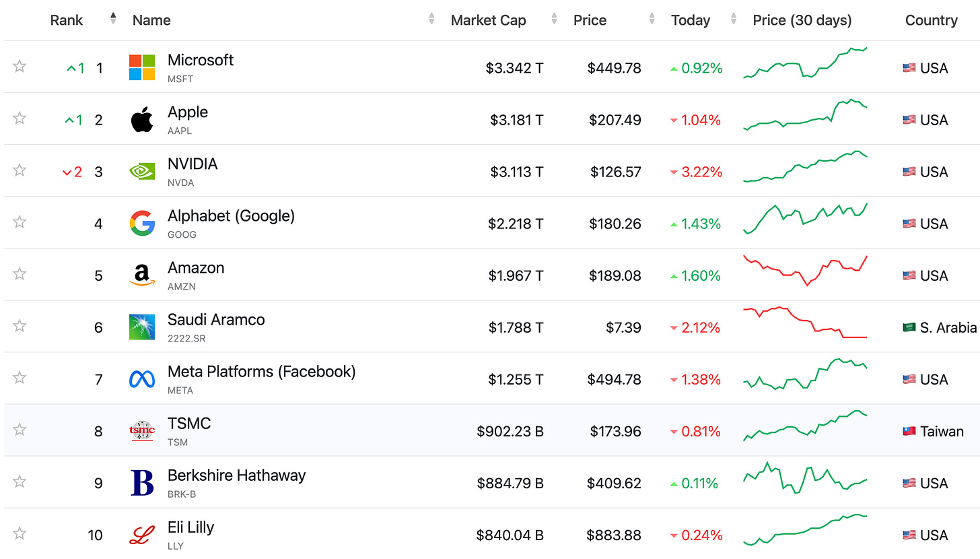
Task: Open Microsoft's 30-day price chart
Action: (806, 63)
